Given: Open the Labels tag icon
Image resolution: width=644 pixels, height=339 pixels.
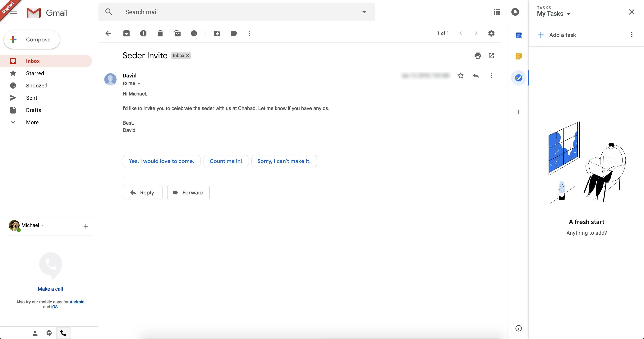Looking at the screenshot, I should [234, 33].
